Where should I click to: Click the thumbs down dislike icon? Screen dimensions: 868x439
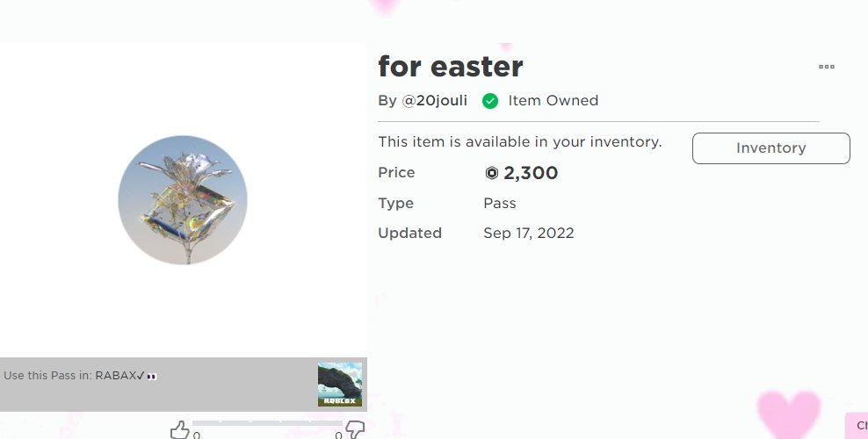tap(355, 429)
